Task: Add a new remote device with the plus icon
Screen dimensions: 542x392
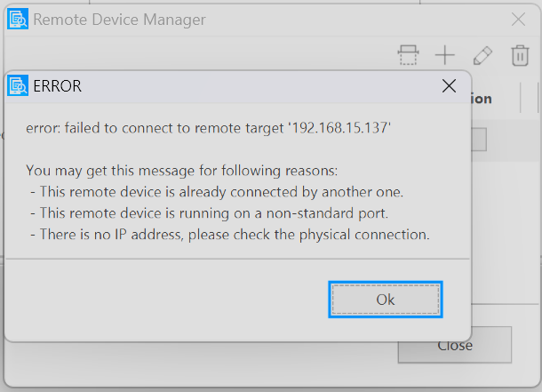Action: [x=444, y=55]
